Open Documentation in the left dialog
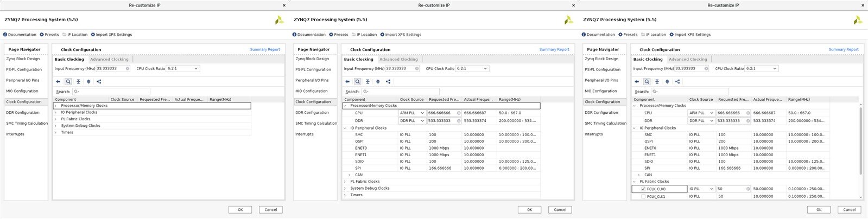 [20, 35]
